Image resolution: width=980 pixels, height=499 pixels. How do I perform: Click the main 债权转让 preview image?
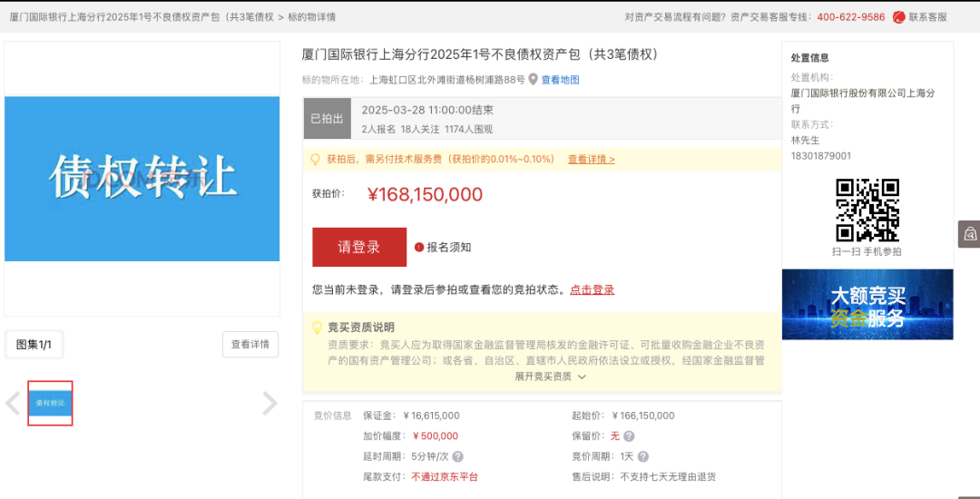[x=142, y=179]
